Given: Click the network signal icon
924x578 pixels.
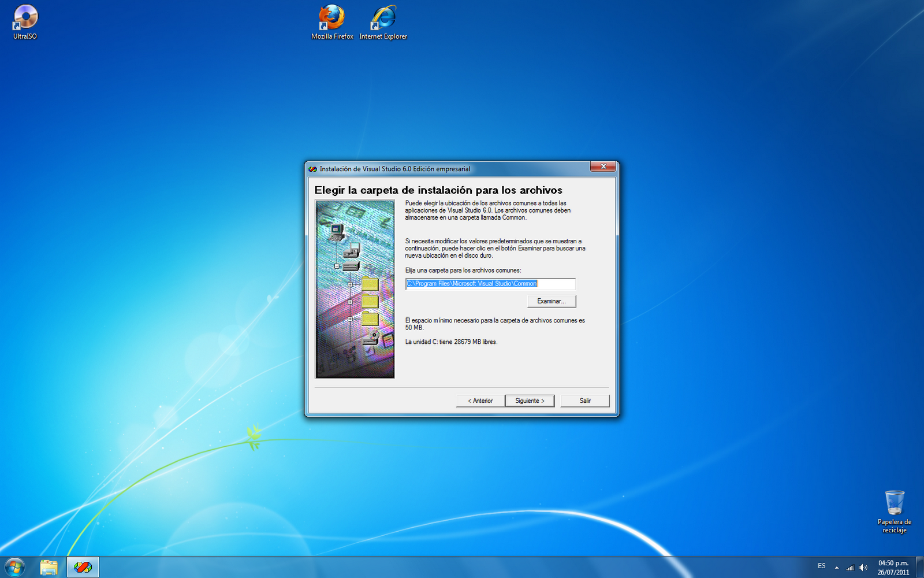Looking at the screenshot, I should (x=850, y=567).
